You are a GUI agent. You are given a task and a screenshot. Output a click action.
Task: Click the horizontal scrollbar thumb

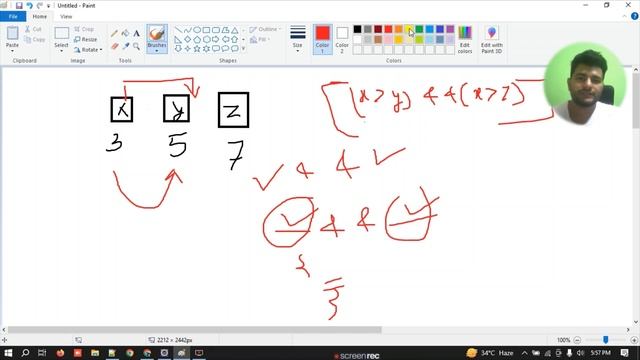pyautogui.click(x=195, y=329)
